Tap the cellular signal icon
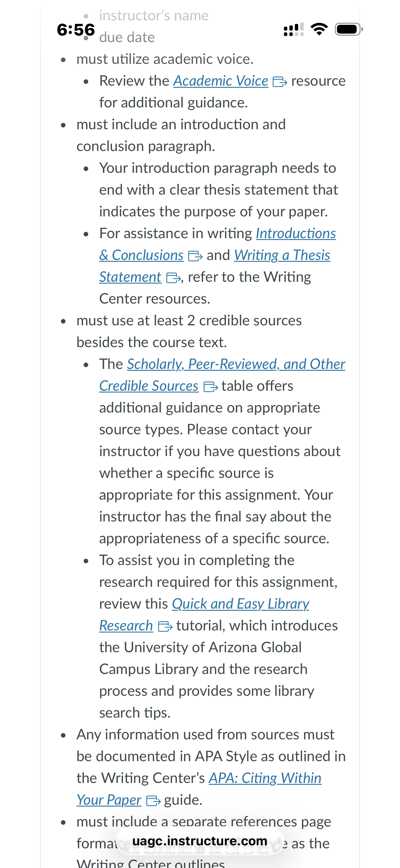This screenshot has width=400, height=868. click(x=294, y=29)
